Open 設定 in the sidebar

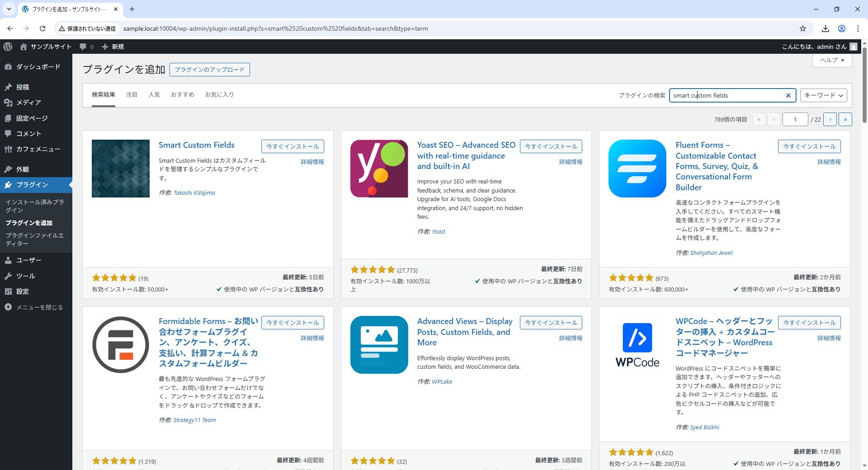pos(36,291)
